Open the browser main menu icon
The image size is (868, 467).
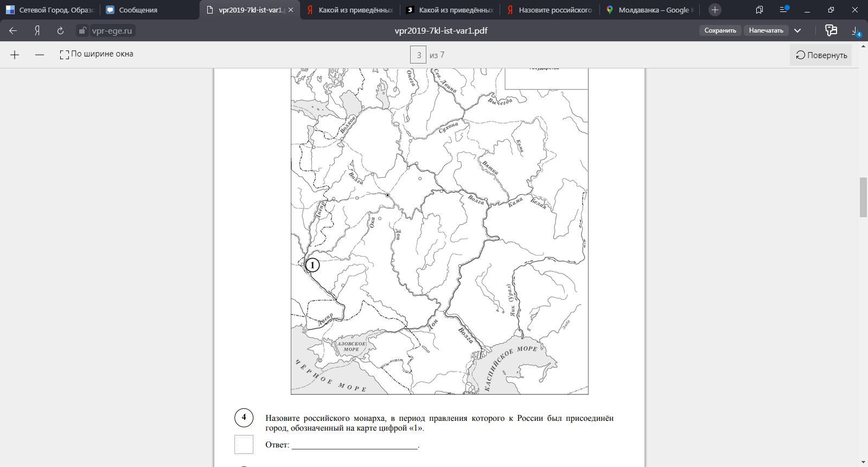[x=783, y=10]
